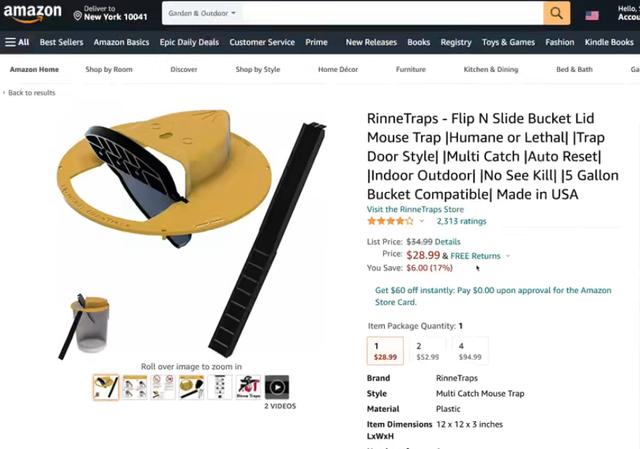Click in the Amazon search input field
This screenshot has height=449, width=640.
click(392, 13)
